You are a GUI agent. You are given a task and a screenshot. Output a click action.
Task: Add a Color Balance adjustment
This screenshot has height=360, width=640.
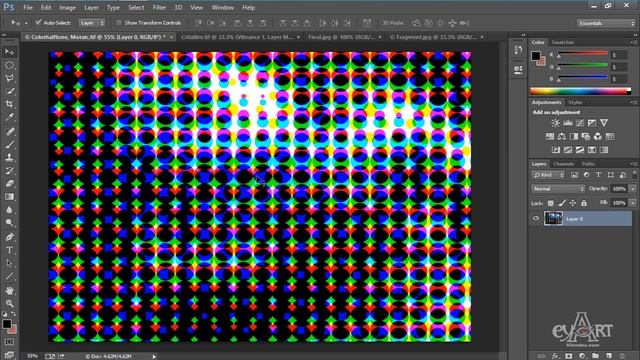(562, 136)
